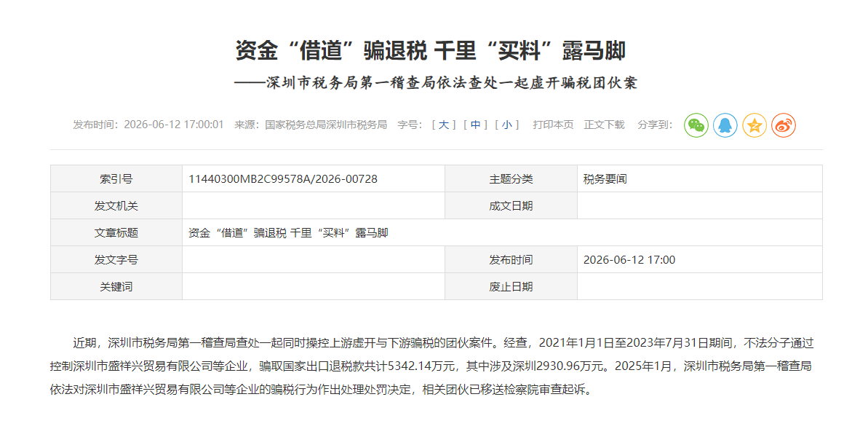The height and width of the screenshot is (421, 868).
Task: Select source 国家税务总局深圳市税务局
Action: 325,125
